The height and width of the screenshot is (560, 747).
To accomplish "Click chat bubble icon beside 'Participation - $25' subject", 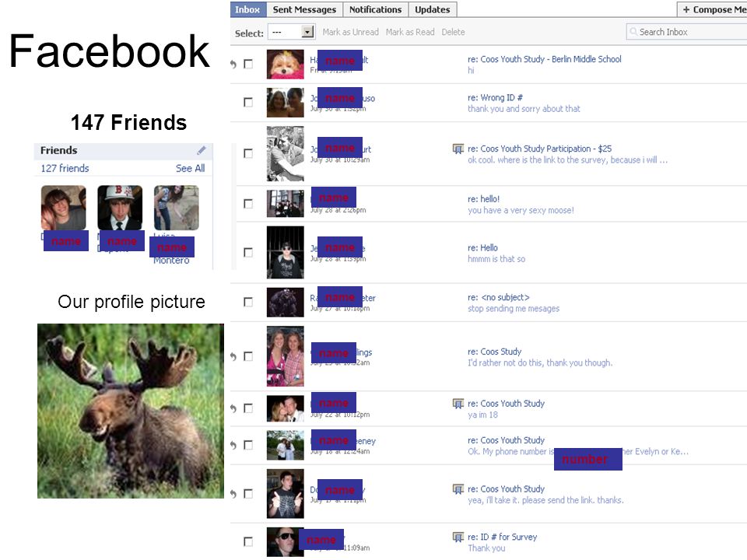I will [x=458, y=149].
